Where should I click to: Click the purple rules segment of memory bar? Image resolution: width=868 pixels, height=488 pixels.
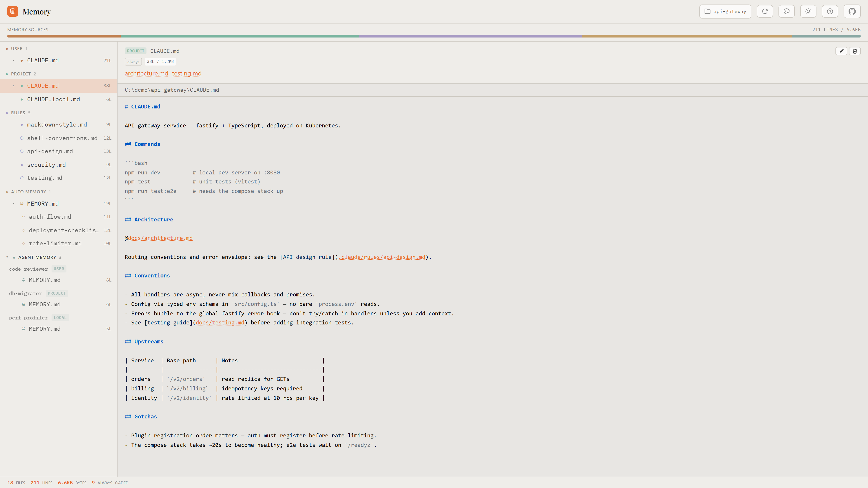tap(470, 36)
